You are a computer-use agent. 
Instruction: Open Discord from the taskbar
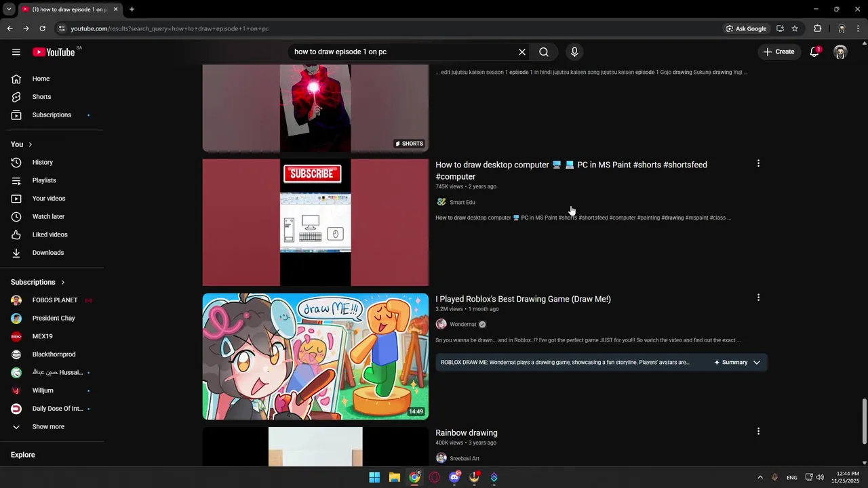tap(454, 477)
